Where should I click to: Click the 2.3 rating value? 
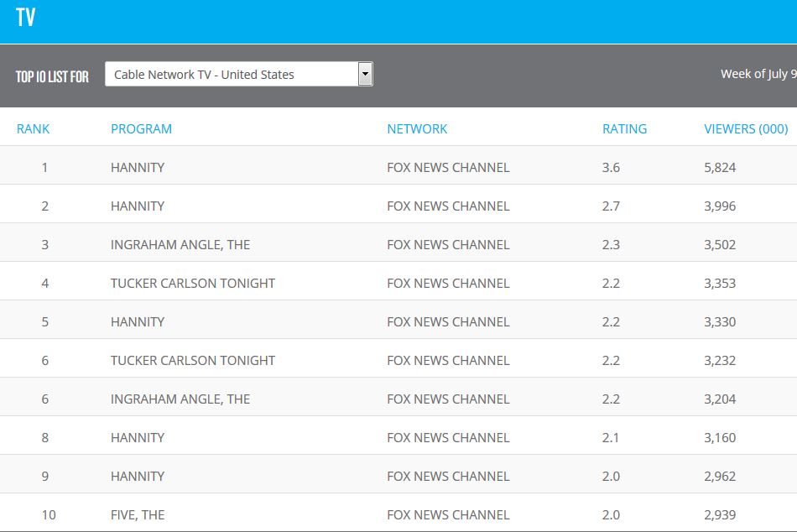click(611, 245)
